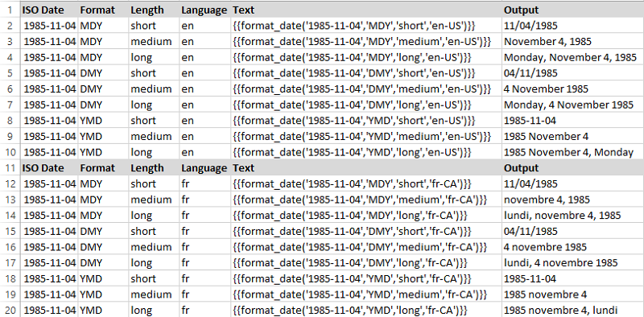Click the ISO Date header in row 1
Image resolution: width=644 pixels, height=317 pixels.
[49, 10]
